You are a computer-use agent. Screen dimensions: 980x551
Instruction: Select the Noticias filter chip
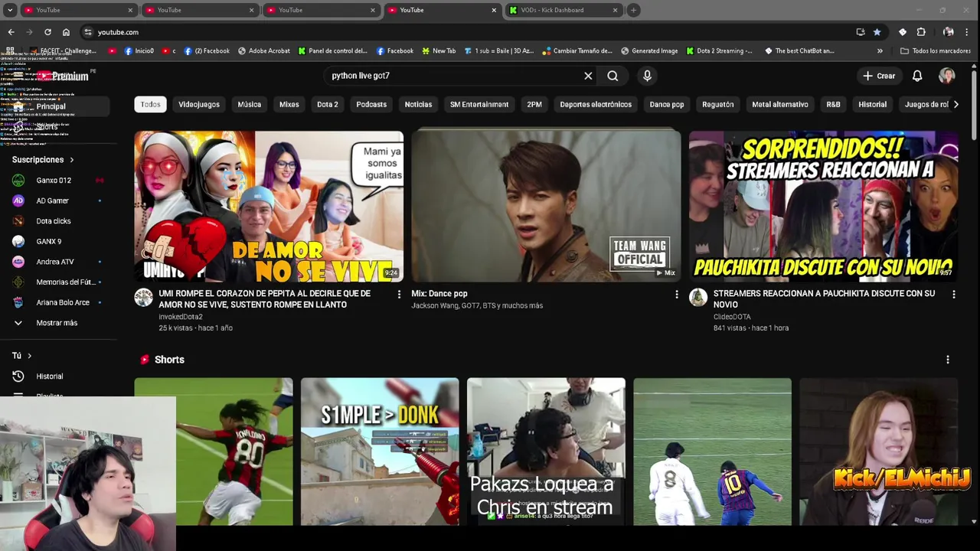coord(418,104)
